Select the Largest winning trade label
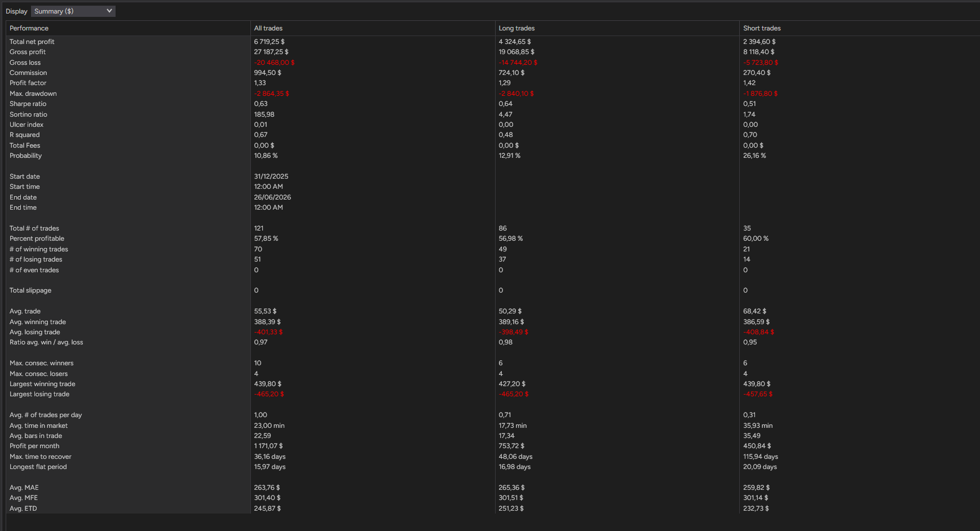The width and height of the screenshot is (980, 531). pos(42,384)
